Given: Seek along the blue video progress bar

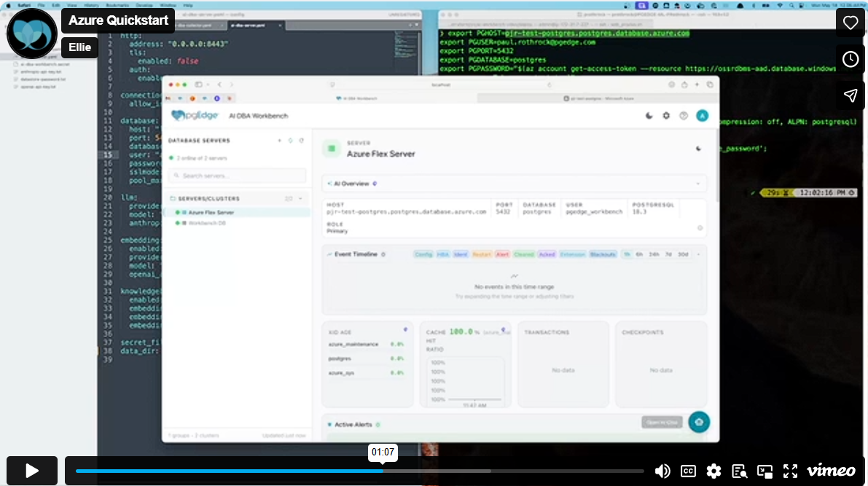Looking at the screenshot, I should tap(360, 471).
